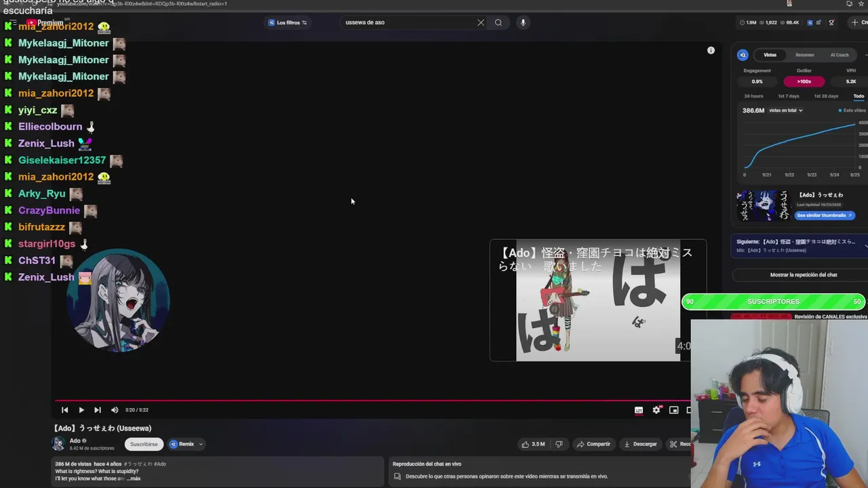Select the '1st 7 days' time range
Viewport: 868px width, 488px height.
click(788, 96)
